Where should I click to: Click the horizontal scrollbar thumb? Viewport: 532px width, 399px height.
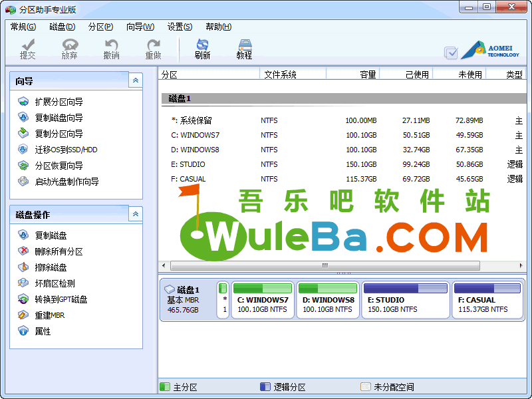(325, 265)
